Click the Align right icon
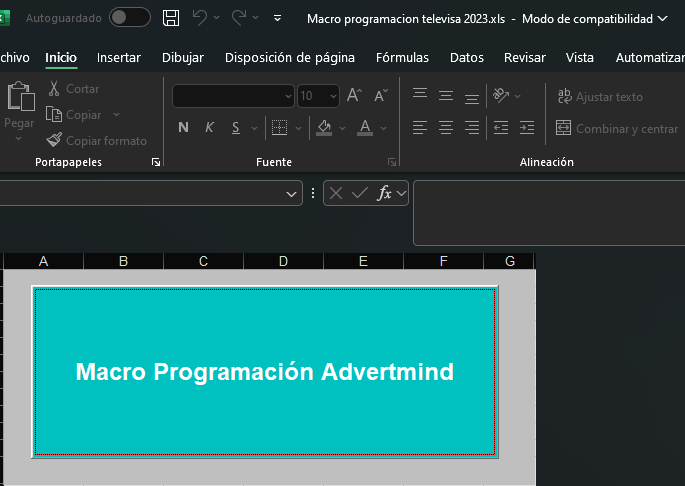This screenshot has width=685, height=486. click(472, 128)
